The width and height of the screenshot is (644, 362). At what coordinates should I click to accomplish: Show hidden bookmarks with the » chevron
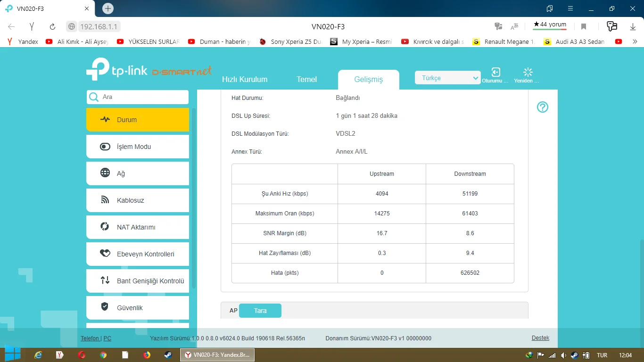[x=635, y=41]
